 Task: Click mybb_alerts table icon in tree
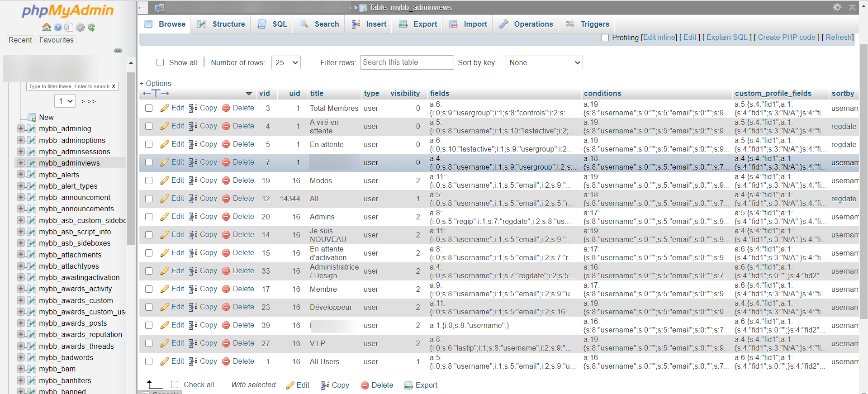32,175
